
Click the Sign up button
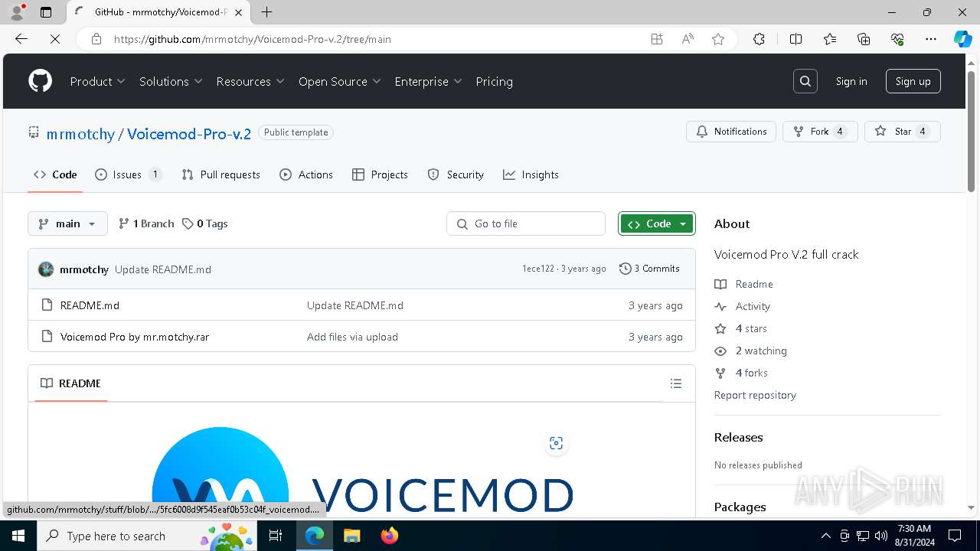913,81
